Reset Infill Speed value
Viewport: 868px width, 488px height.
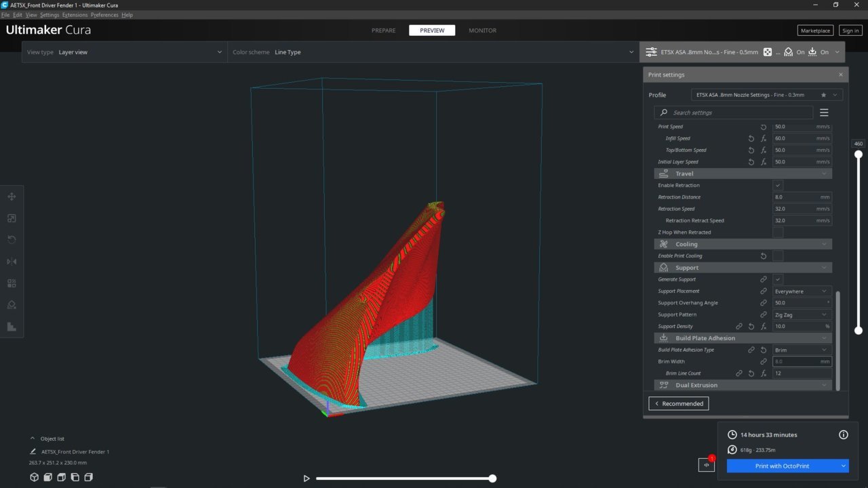pyautogui.click(x=751, y=138)
